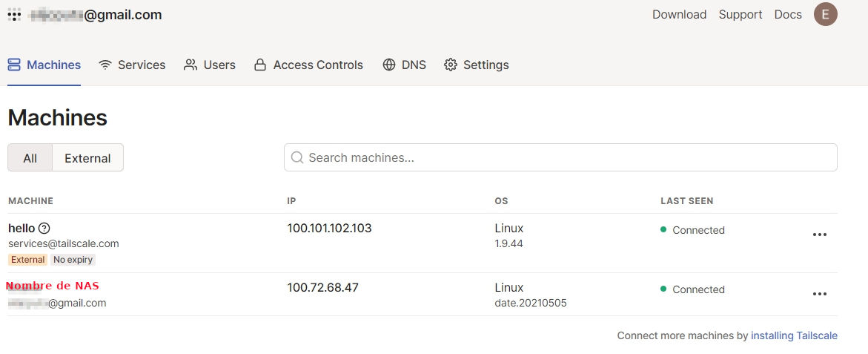Screen dimensions: 868x354
Task: Click the External badge on hello machine
Action: click(28, 260)
